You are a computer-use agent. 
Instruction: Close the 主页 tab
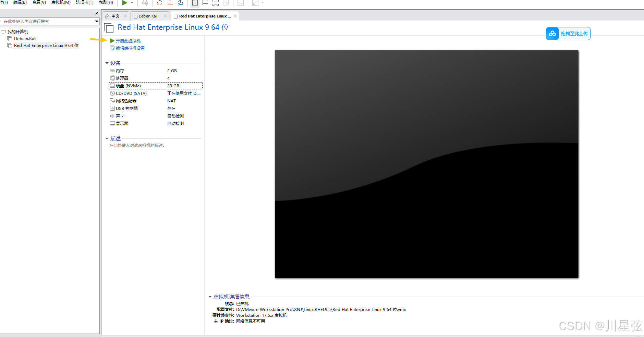coord(125,16)
